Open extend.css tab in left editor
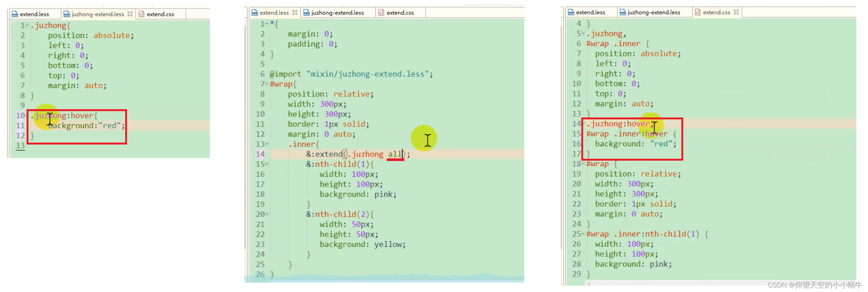This screenshot has width=868, height=292. (x=160, y=14)
